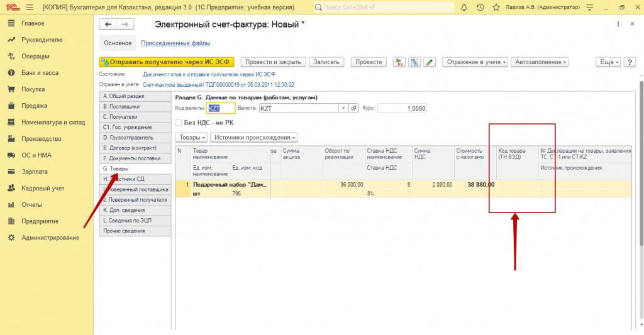The image size is (644, 335).
Task: Open Еще dropdown menu
Action: (x=608, y=62)
